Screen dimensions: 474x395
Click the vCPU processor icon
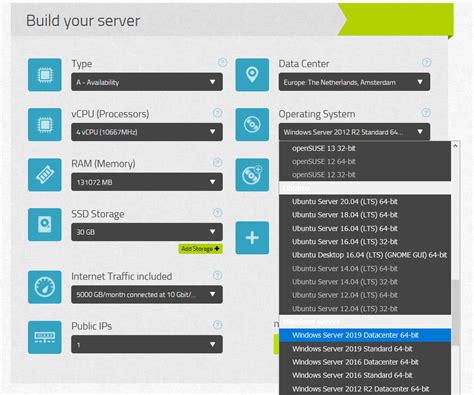[x=45, y=124]
